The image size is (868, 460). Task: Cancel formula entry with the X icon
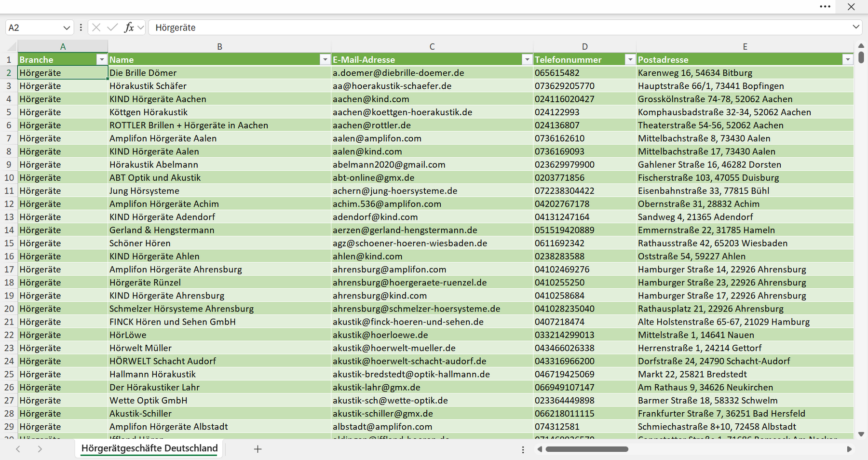96,27
